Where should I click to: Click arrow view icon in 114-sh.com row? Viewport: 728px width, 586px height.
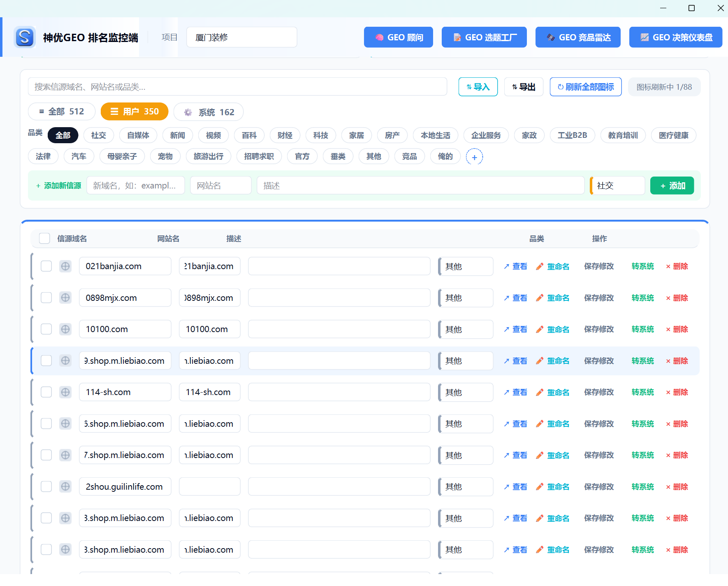(507, 392)
